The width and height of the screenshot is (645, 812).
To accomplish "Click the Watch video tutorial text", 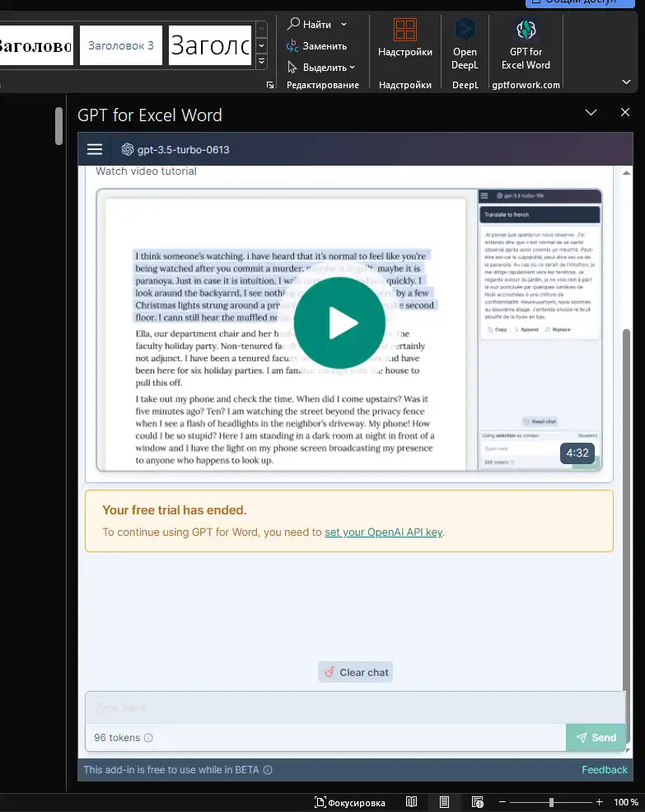I will tap(146, 171).
